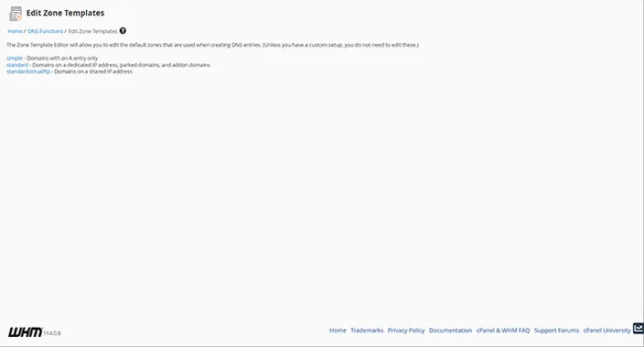This screenshot has height=347, width=644.
Task: Click 'Domains on a dedicated IP address' description
Action: click(x=121, y=65)
